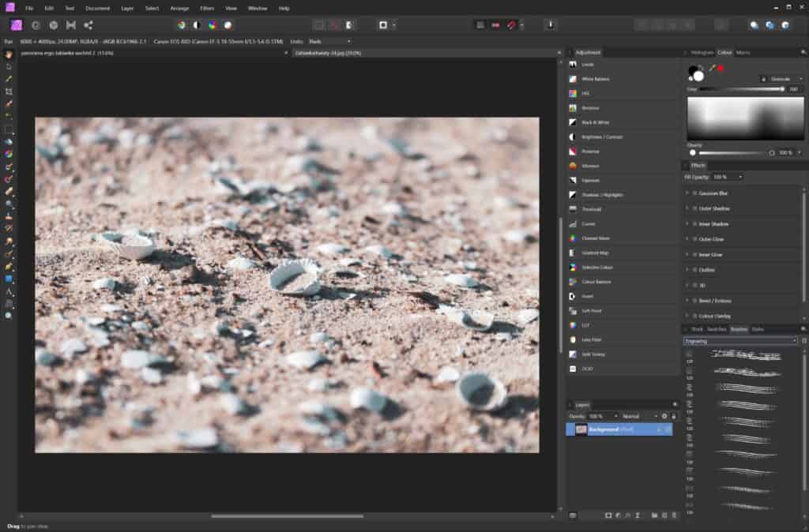This screenshot has width=809, height=532.
Task: Turn on the 3D layer effect
Action: click(x=694, y=285)
